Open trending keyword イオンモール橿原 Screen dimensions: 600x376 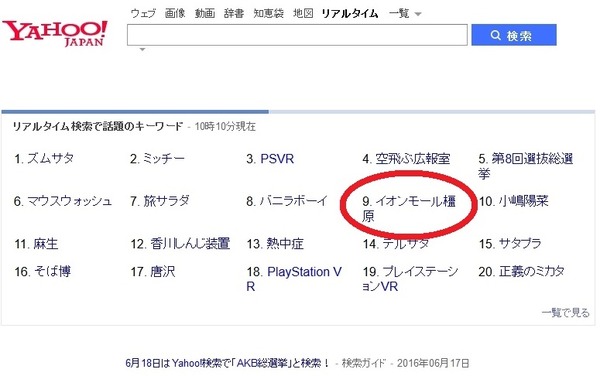[409, 208]
